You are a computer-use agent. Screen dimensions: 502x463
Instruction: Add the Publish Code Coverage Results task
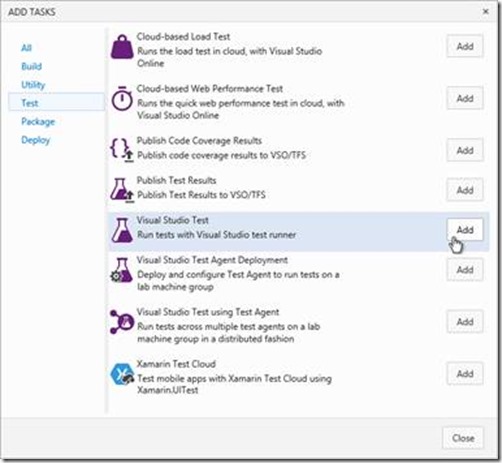[465, 150]
